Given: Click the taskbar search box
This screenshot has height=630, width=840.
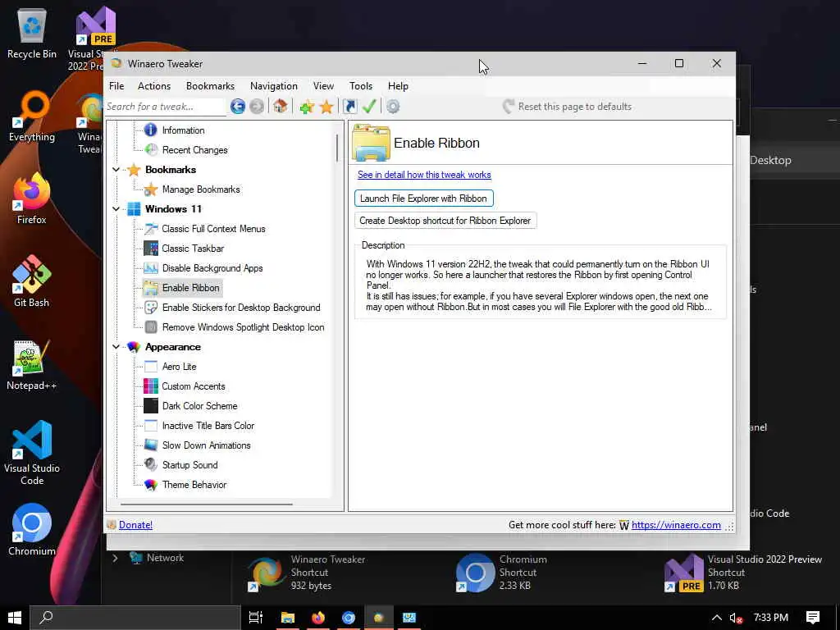Looking at the screenshot, I should tap(135, 618).
